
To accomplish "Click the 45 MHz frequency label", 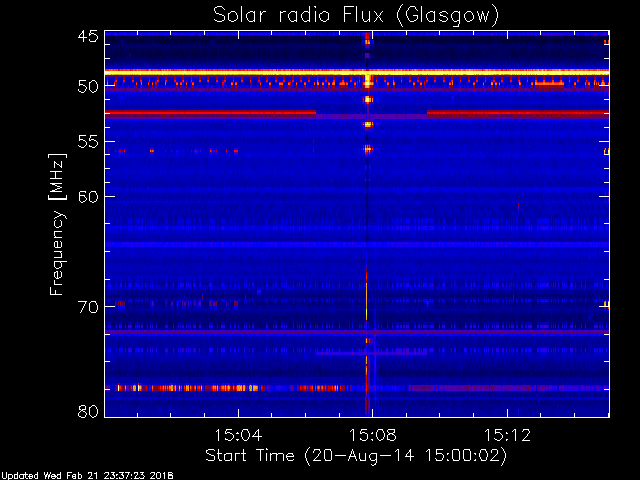I will pos(88,36).
